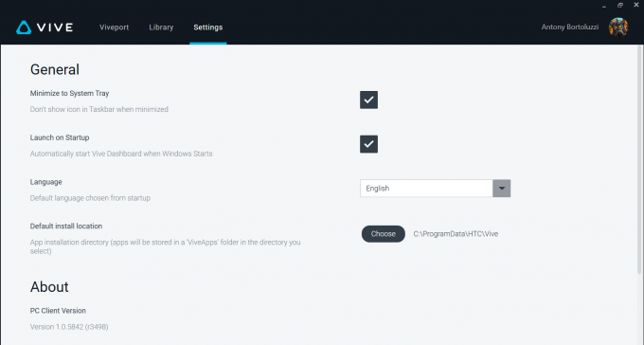Toggle the Launch on Startup checkbox

[x=368, y=144]
